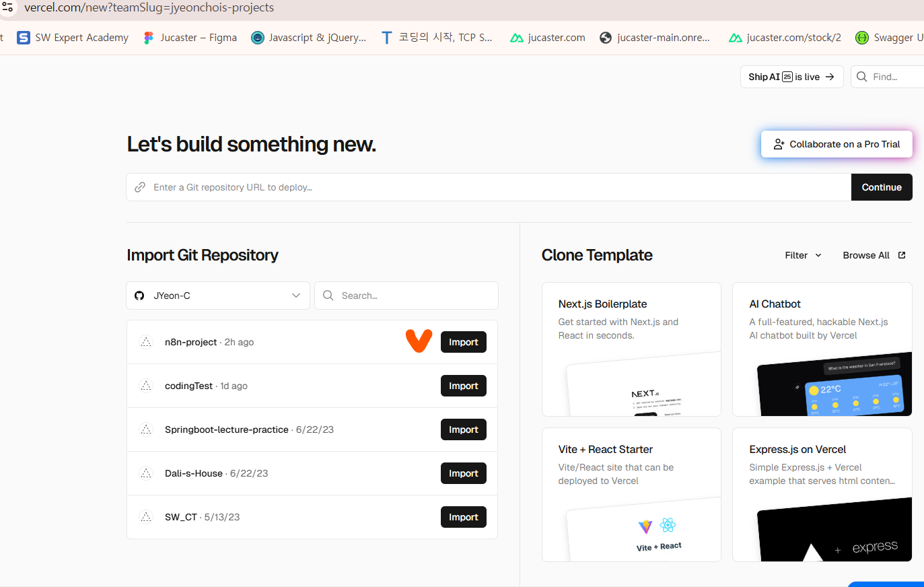Click the link icon in Git URL field
Screen dimensions: 924x587
point(140,187)
